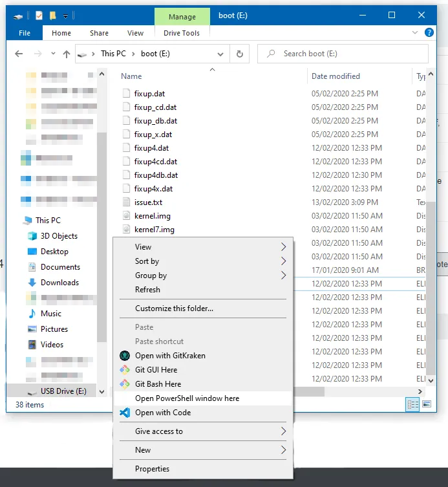Select the Manage contextual tab

point(182,17)
